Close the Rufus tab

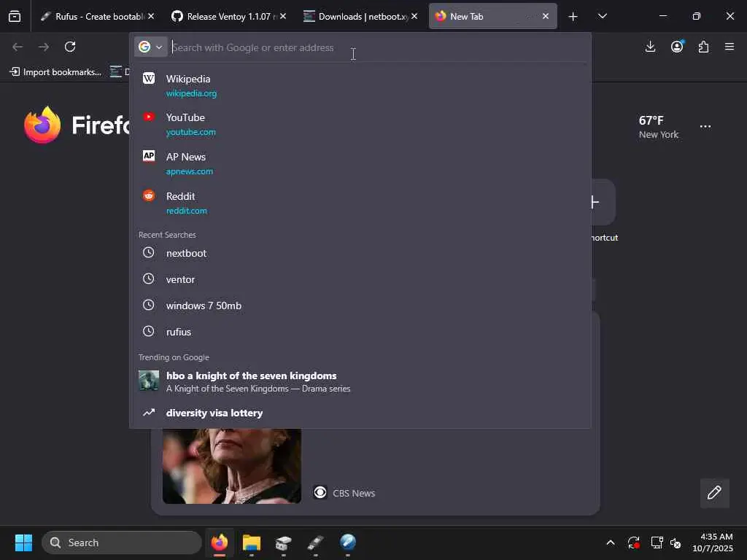coord(151,16)
